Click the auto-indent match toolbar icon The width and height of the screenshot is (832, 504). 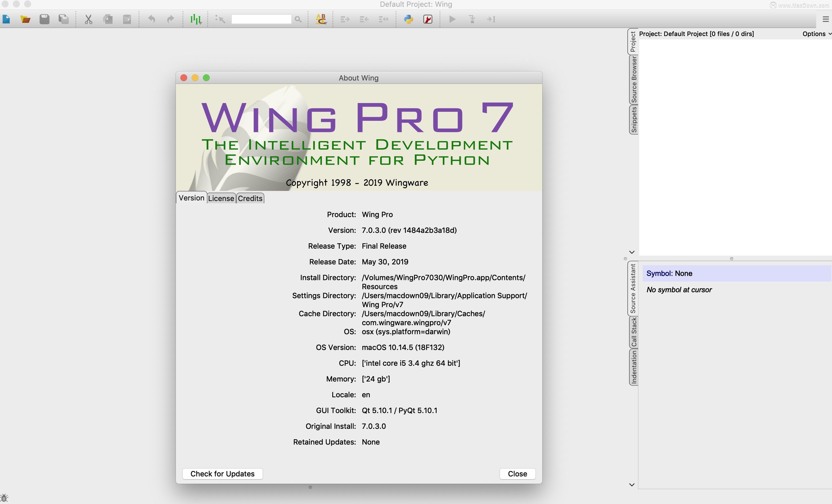pyautogui.click(x=384, y=19)
